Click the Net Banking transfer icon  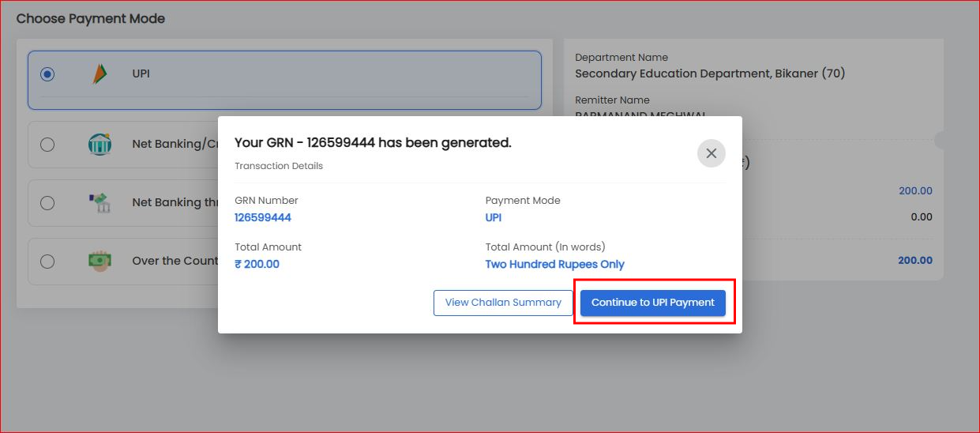100,202
